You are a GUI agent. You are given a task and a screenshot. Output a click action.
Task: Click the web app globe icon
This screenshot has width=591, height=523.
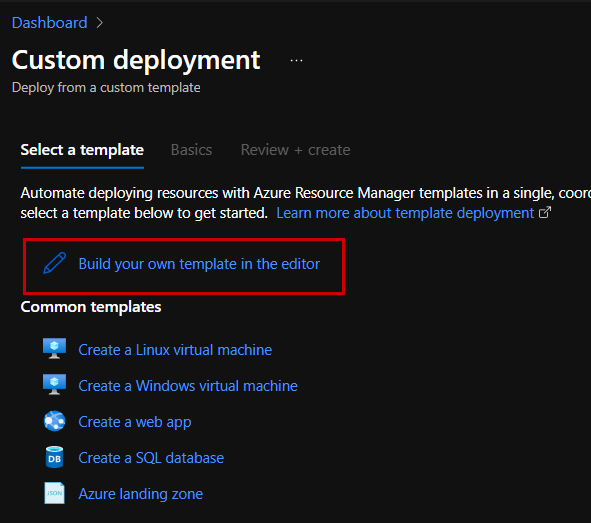54,421
